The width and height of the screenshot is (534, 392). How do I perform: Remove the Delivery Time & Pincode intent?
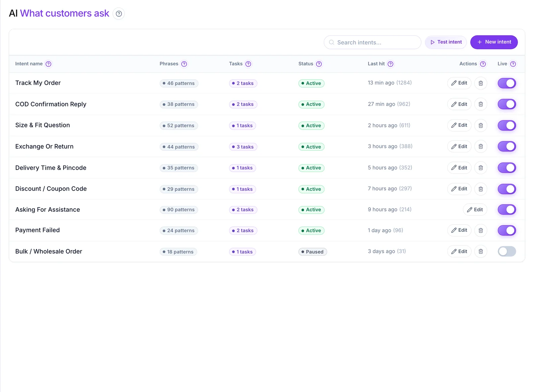click(481, 168)
